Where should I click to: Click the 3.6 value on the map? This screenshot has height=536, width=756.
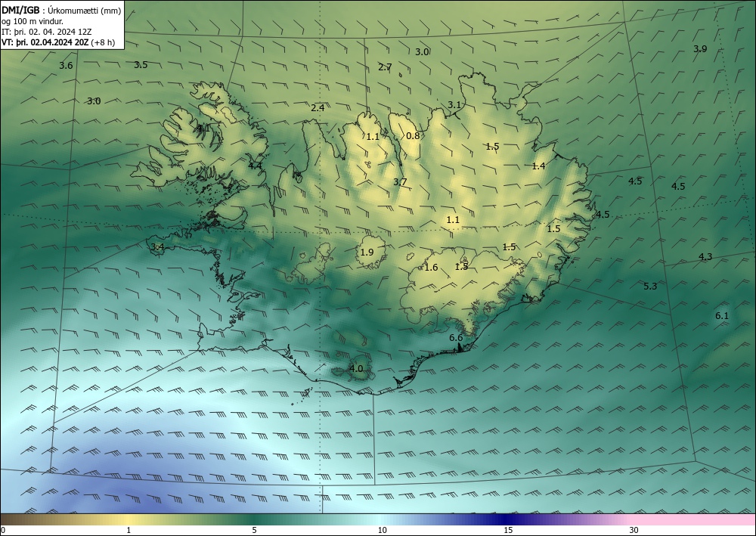(66, 66)
